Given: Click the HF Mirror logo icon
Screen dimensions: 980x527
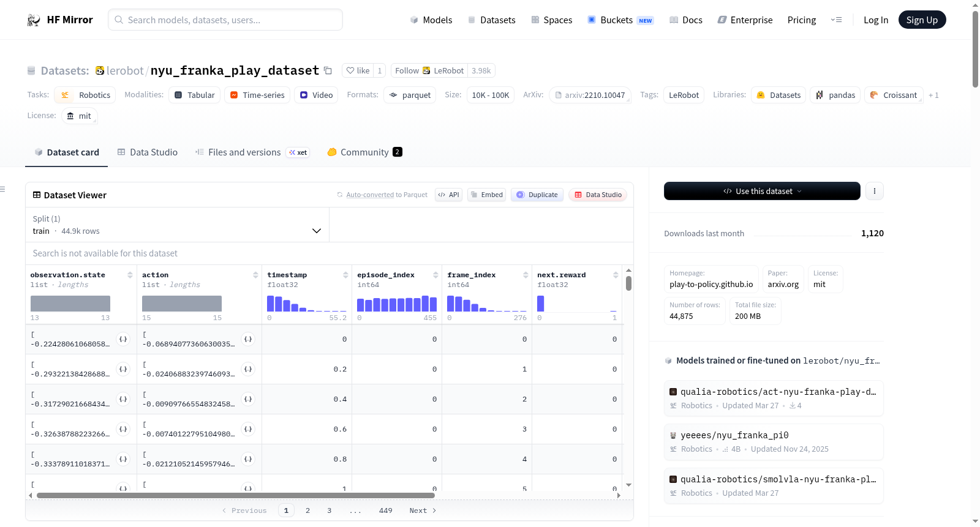Looking at the screenshot, I should coord(34,20).
